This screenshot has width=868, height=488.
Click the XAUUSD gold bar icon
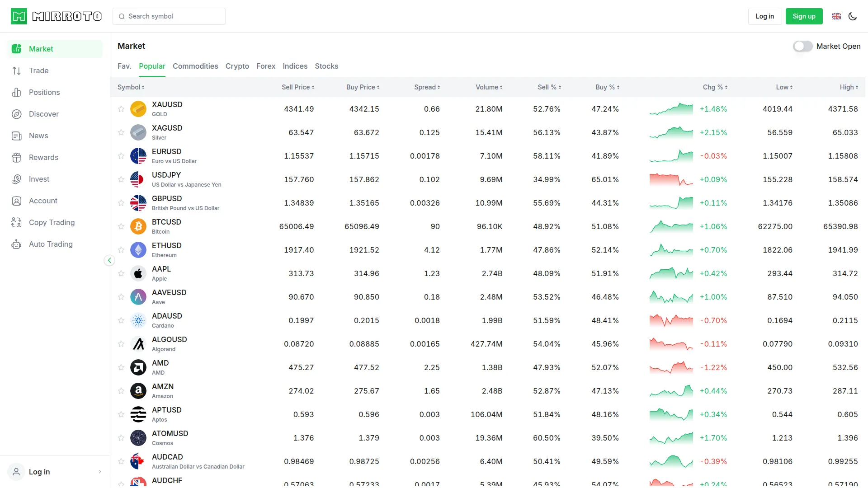pos(138,109)
